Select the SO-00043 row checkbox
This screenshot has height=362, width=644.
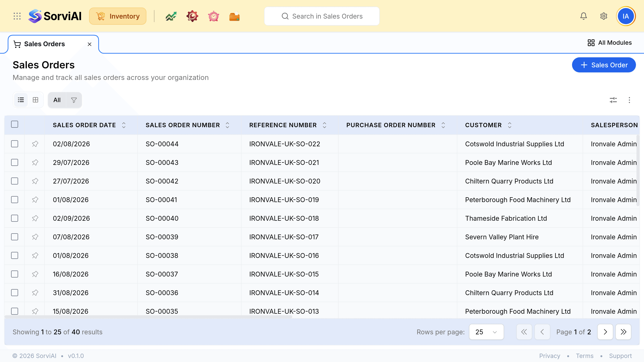[15, 162]
